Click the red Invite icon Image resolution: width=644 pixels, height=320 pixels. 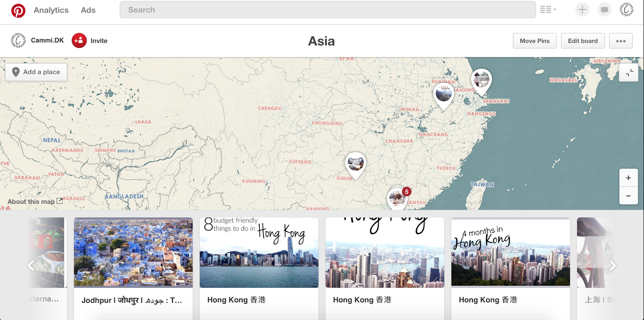coord(79,41)
